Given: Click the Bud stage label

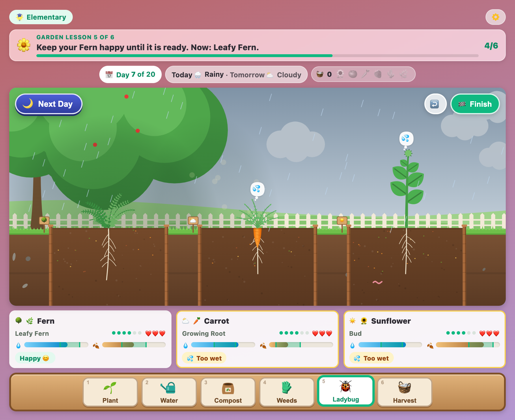Looking at the screenshot, I should (355, 333).
